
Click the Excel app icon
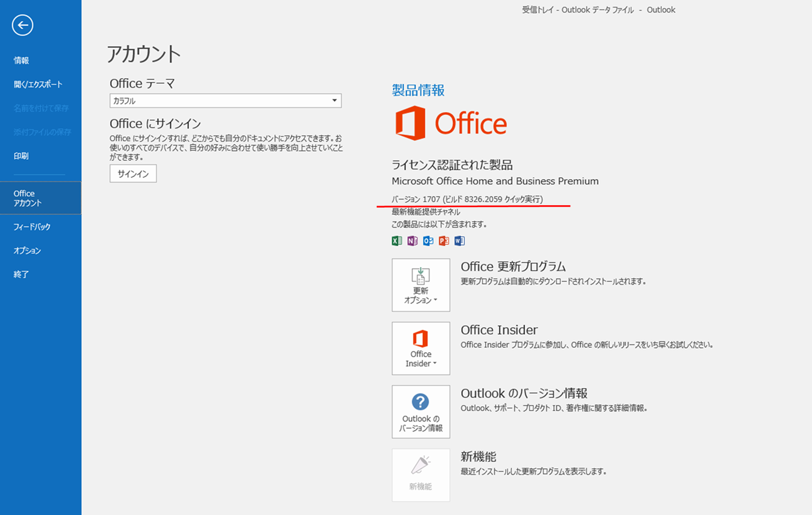point(397,241)
